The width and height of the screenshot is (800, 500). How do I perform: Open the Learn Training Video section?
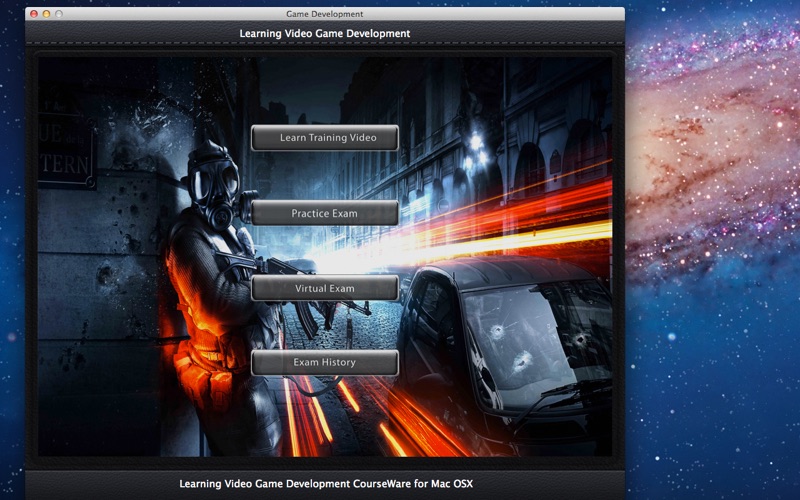pyautogui.click(x=324, y=138)
